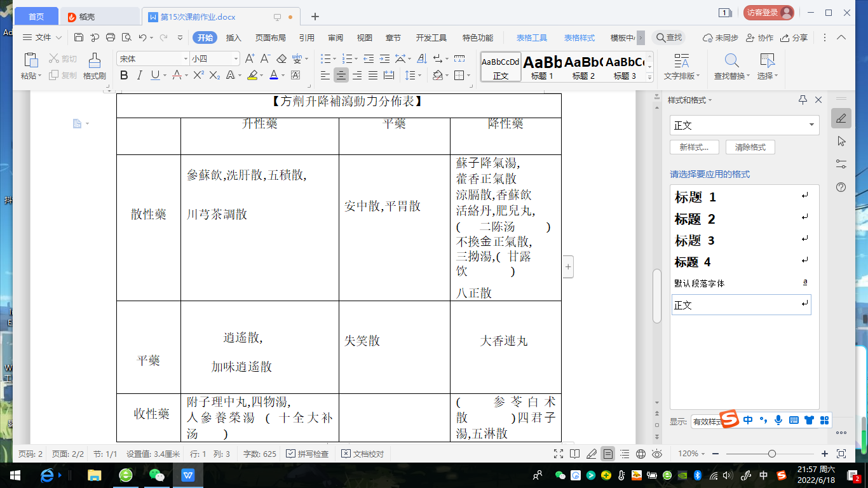Clear formatting with the eraser icon
This screenshot has height=488, width=868.
coord(281,59)
